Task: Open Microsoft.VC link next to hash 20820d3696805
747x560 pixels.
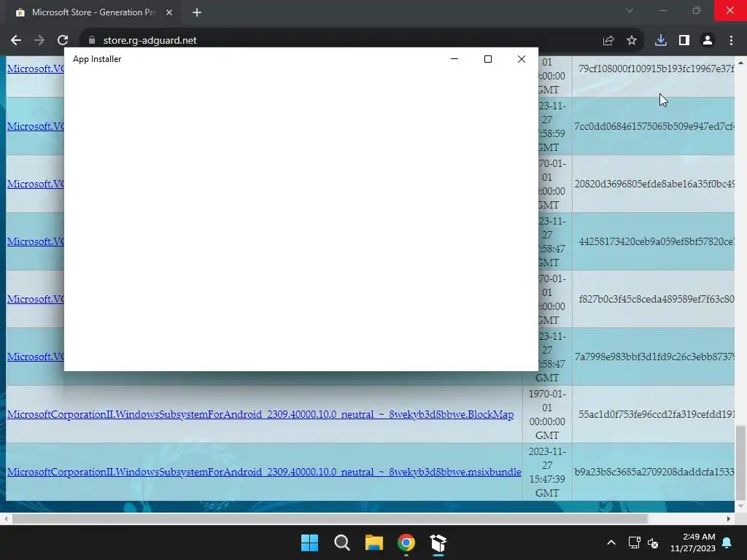Action: [35, 184]
